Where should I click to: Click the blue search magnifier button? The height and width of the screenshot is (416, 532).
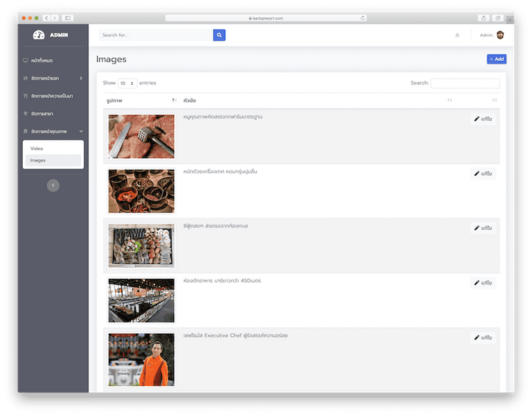coord(219,35)
